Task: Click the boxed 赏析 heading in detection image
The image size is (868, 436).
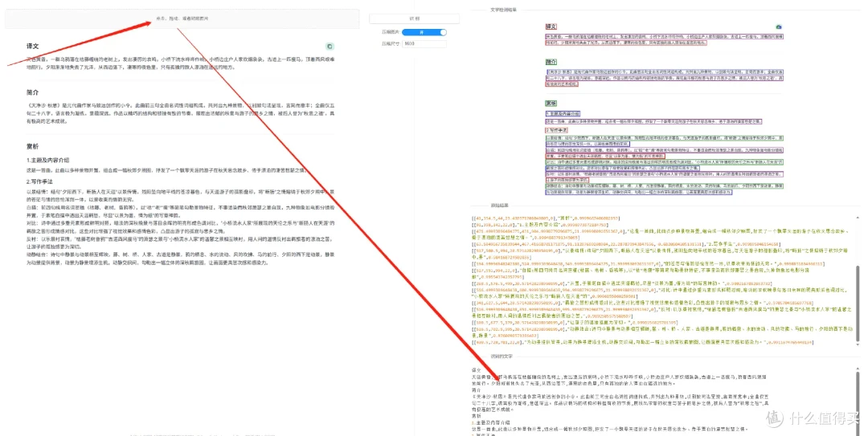Action: [x=551, y=104]
